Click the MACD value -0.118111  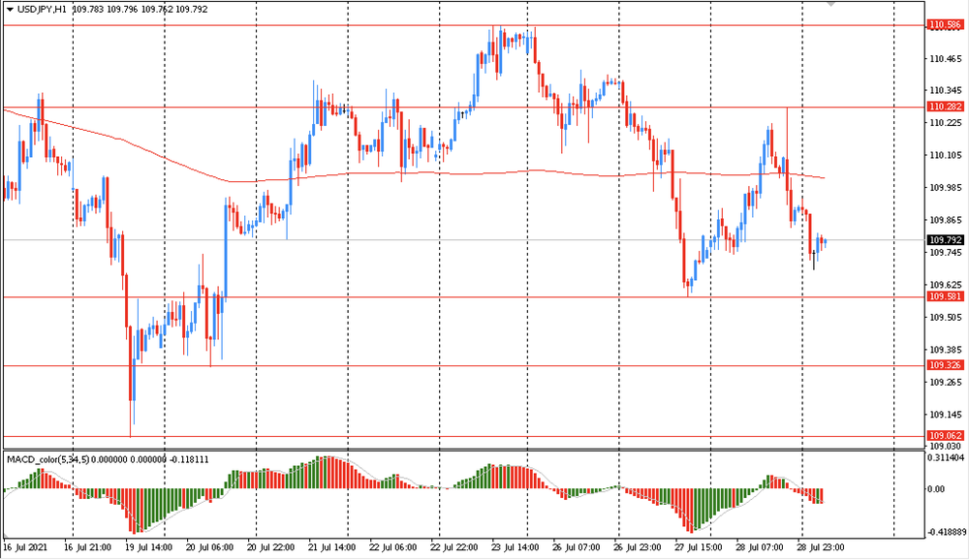(x=189, y=460)
